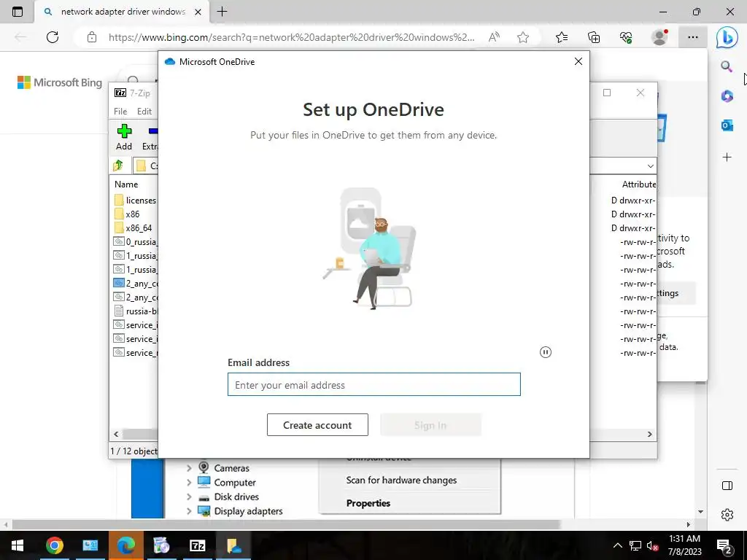Open Edge Settings and more menu

pos(693,37)
